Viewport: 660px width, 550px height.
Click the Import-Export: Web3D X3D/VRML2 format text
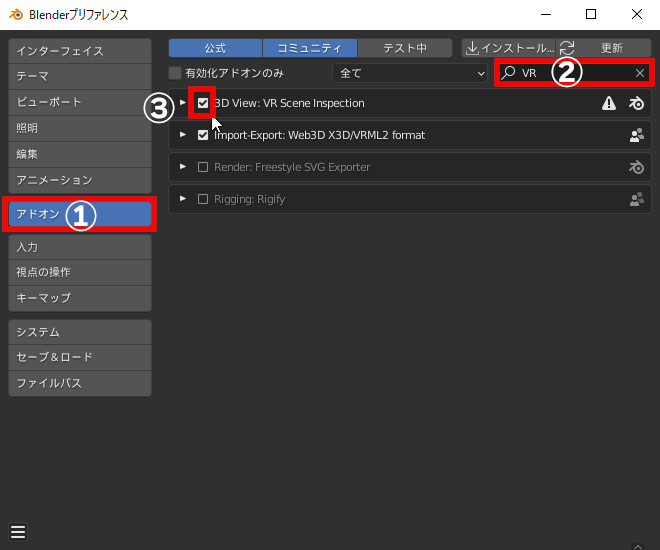[x=319, y=135]
